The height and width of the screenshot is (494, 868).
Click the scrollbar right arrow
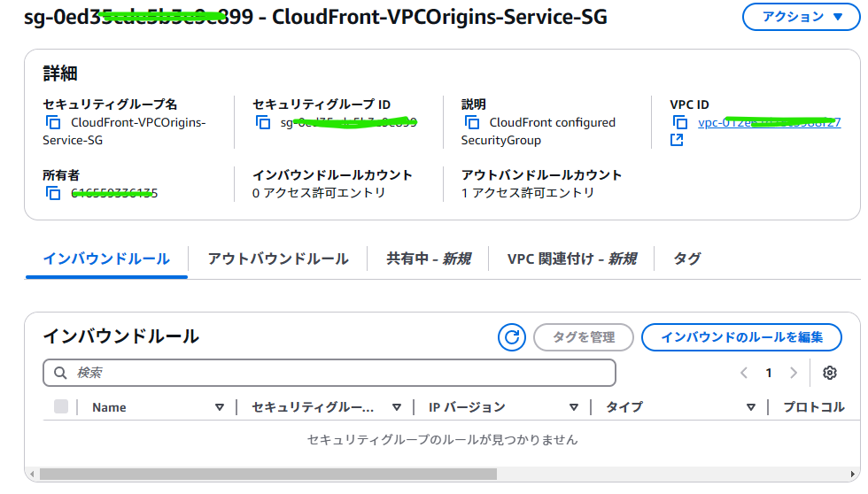coord(852,475)
